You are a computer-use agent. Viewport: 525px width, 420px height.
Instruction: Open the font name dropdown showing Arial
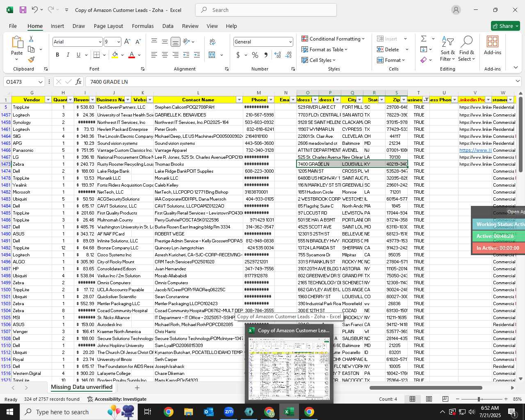[x=100, y=42]
